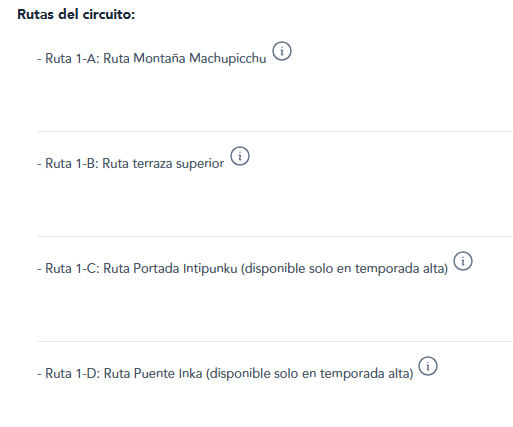Choose the Ruta Puente Inka entry
Image resolution: width=513 pixels, height=427 pixels.
225,373
